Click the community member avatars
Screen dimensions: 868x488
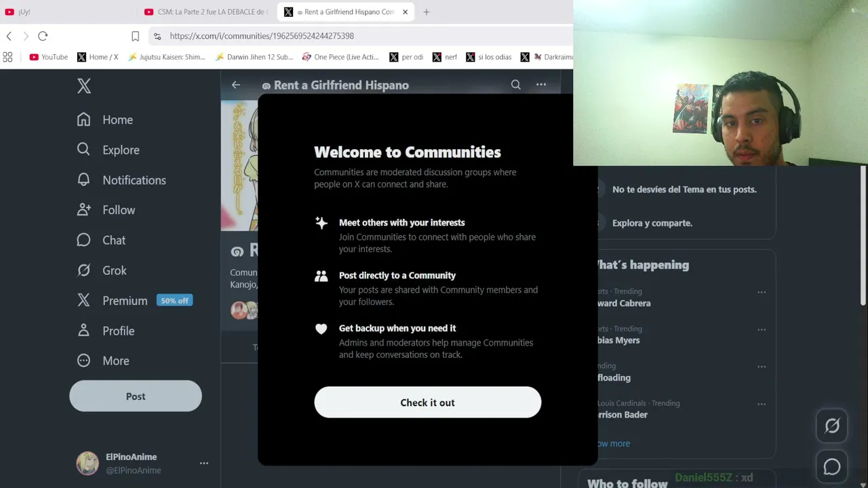point(244,310)
